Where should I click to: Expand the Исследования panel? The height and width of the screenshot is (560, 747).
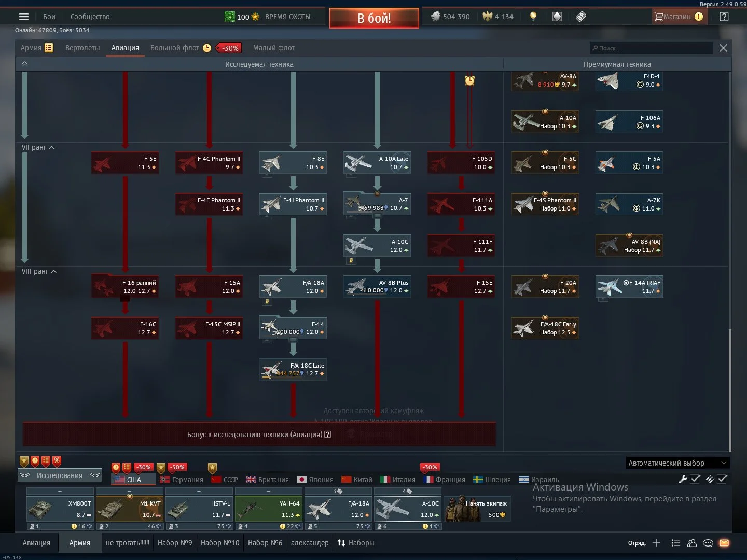pyautogui.click(x=59, y=475)
